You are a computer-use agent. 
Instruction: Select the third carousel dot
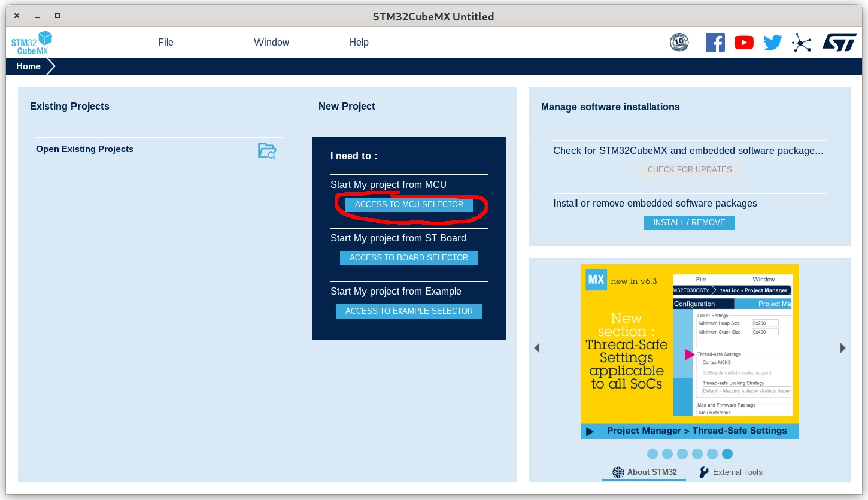(x=682, y=454)
